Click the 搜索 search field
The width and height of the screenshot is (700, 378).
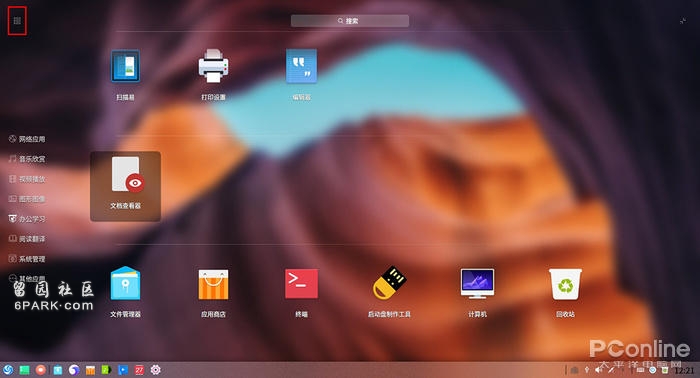tap(350, 21)
